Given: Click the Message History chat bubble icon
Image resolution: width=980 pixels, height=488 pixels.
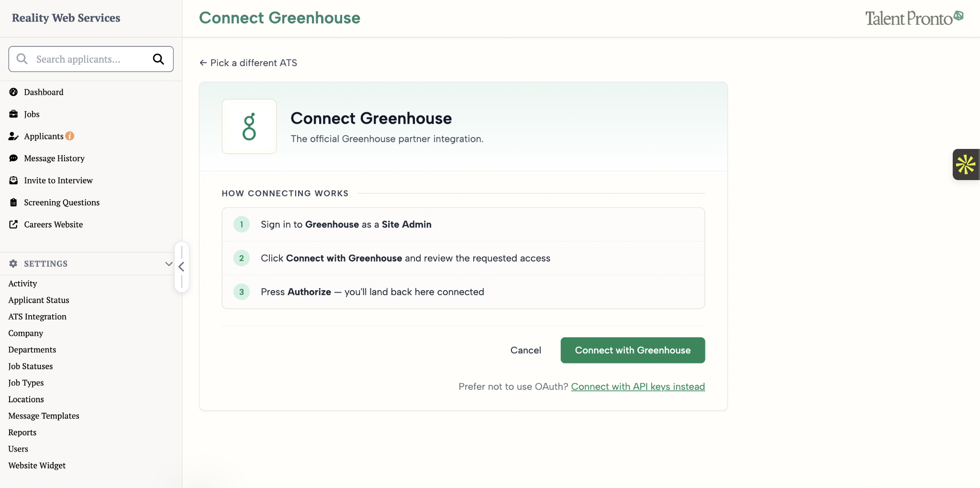Looking at the screenshot, I should pos(13,158).
